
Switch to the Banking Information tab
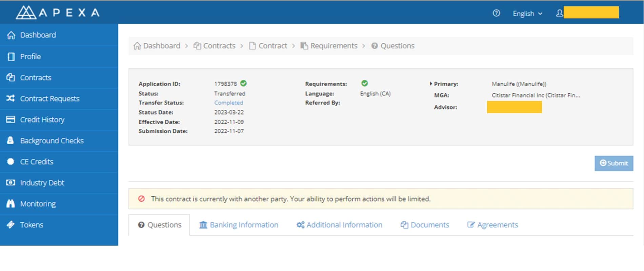[239, 225]
